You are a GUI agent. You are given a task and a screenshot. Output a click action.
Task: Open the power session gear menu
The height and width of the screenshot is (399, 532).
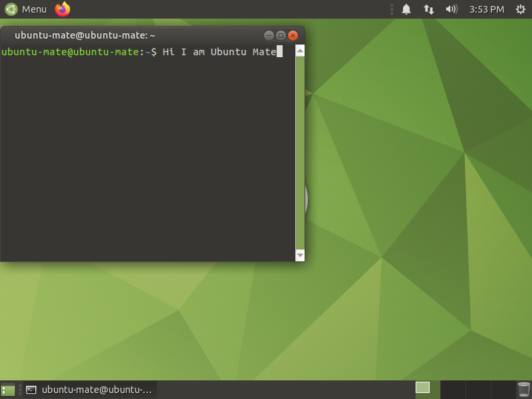[x=520, y=9]
